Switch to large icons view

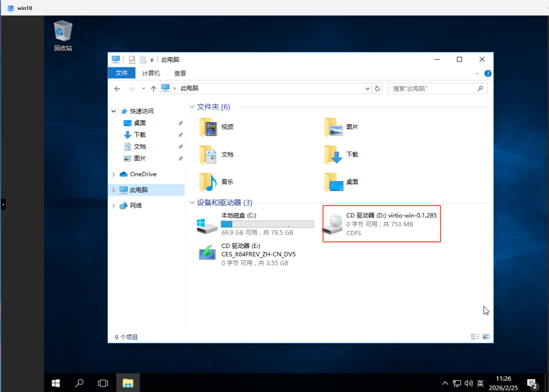click(x=486, y=337)
